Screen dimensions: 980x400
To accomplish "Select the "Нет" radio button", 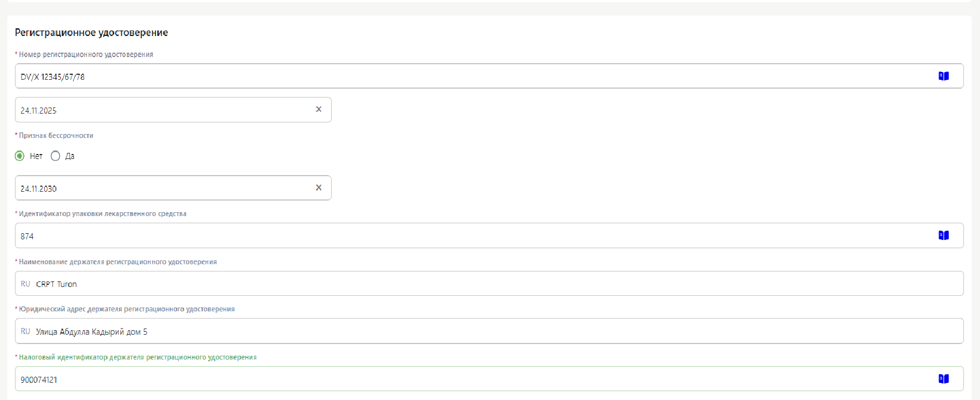I will (20, 156).
